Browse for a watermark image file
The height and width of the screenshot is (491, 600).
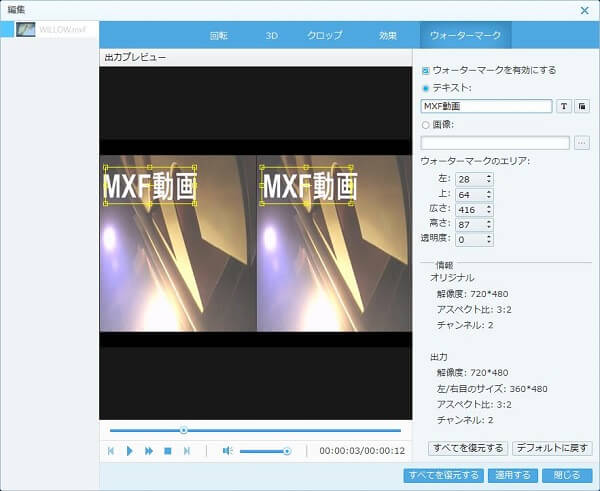click(582, 143)
